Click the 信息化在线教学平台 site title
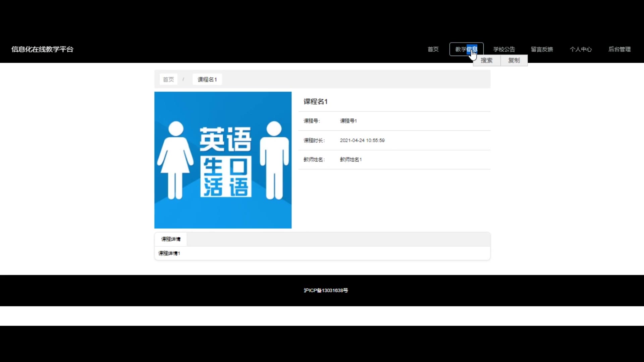 point(42,49)
